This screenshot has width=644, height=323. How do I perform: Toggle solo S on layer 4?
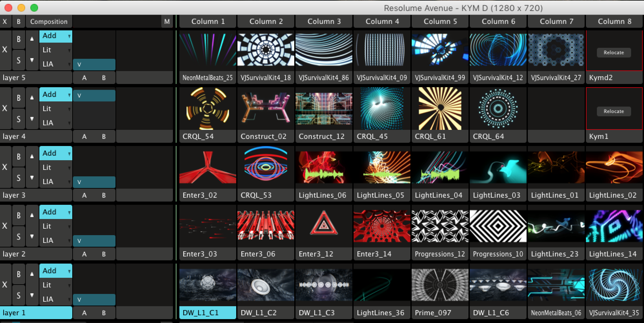[19, 119]
